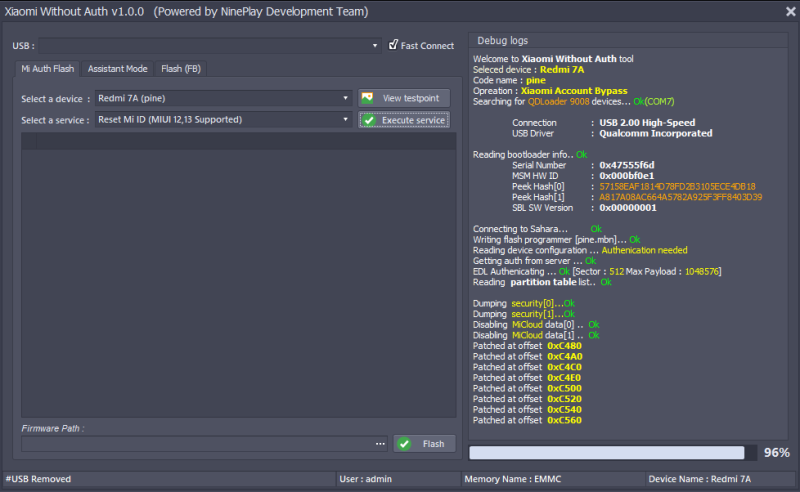Click the Patched at offset 0xC560 line
The width and height of the screenshot is (800, 492).
point(527,421)
